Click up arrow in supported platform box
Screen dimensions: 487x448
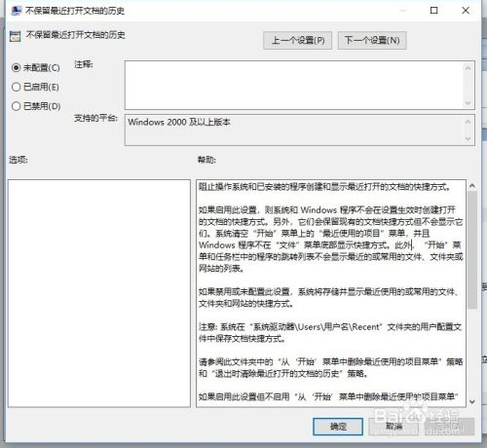click(x=468, y=122)
